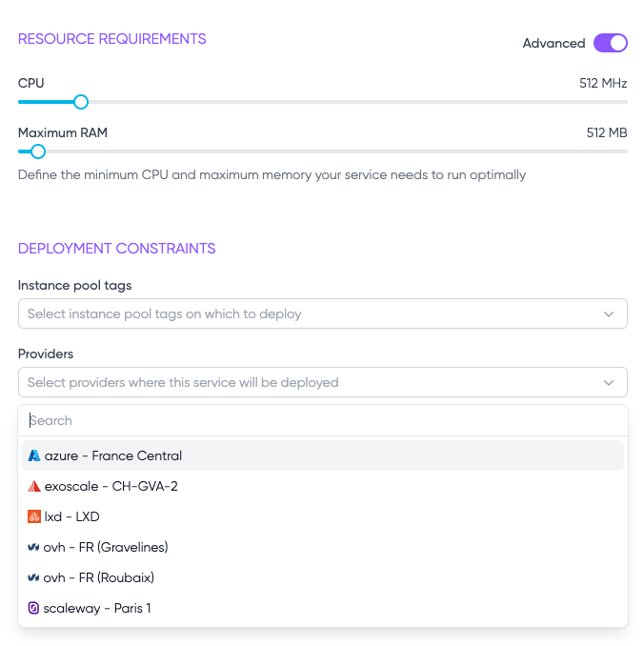This screenshot has height=646, width=644.
Task: Click the lxd orange logo icon
Action: point(33,516)
